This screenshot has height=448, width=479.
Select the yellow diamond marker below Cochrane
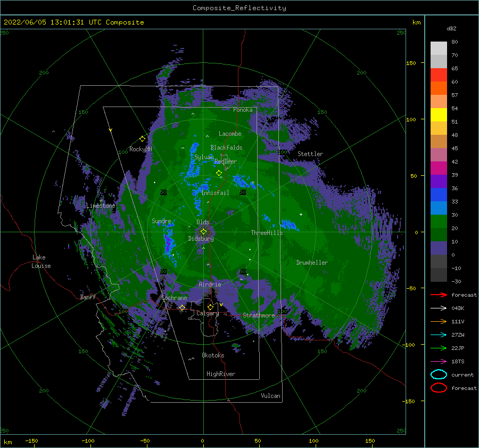pos(182,307)
